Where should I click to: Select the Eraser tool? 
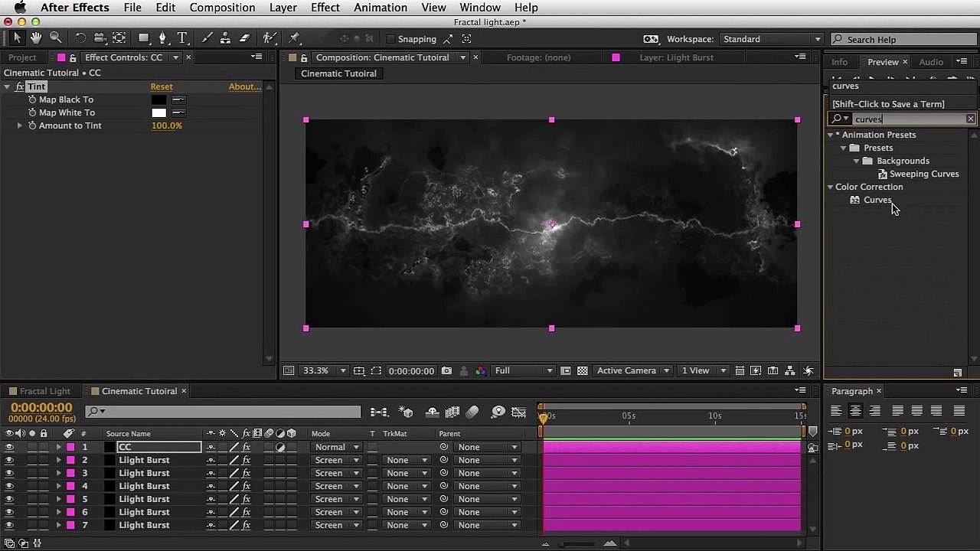tap(245, 38)
